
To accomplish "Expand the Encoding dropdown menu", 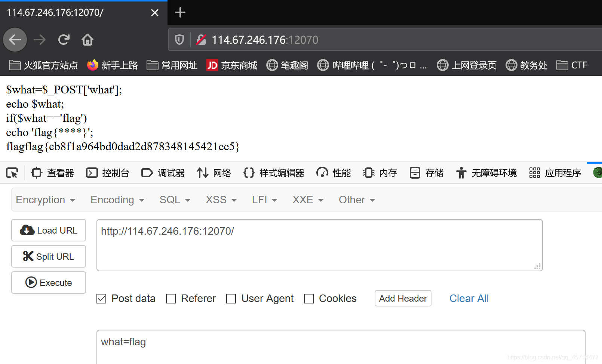I will tap(117, 200).
